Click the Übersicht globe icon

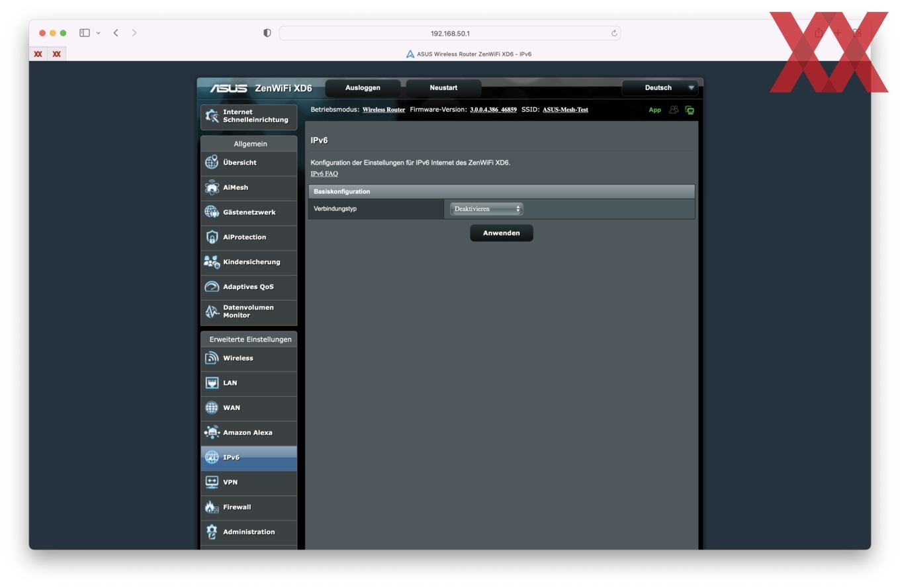[x=212, y=162]
